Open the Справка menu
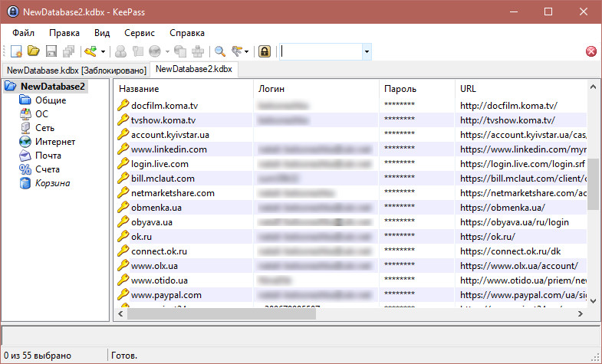Image resolution: width=602 pixels, height=364 pixels. pyautogui.click(x=187, y=33)
